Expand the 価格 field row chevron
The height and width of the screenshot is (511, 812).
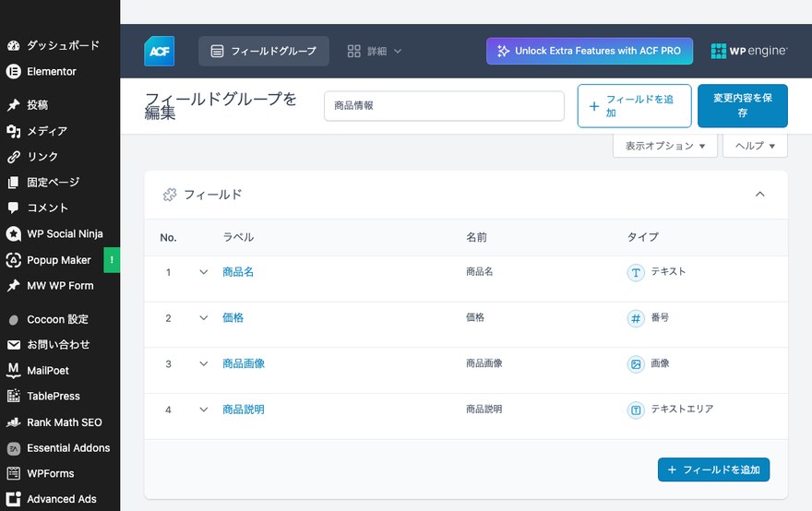[x=204, y=318]
